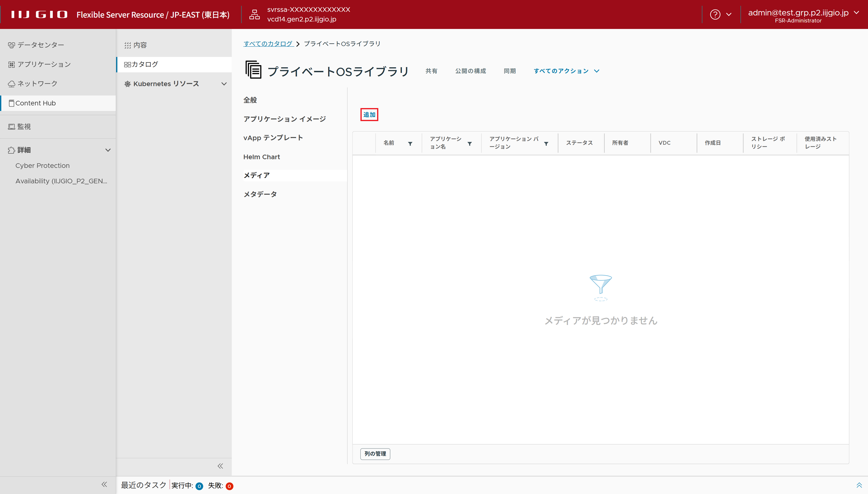
Task: Go to Content Hub in sidebar
Action: tap(35, 103)
